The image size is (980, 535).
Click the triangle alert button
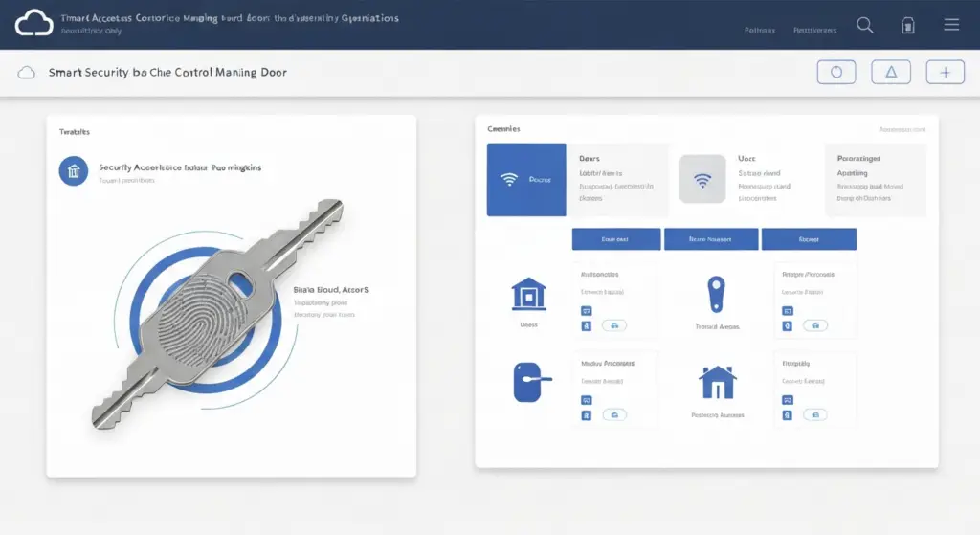(x=891, y=73)
